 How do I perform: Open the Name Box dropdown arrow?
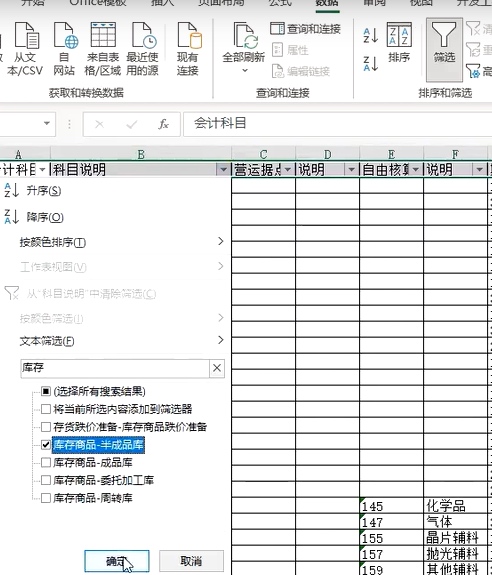(47, 123)
